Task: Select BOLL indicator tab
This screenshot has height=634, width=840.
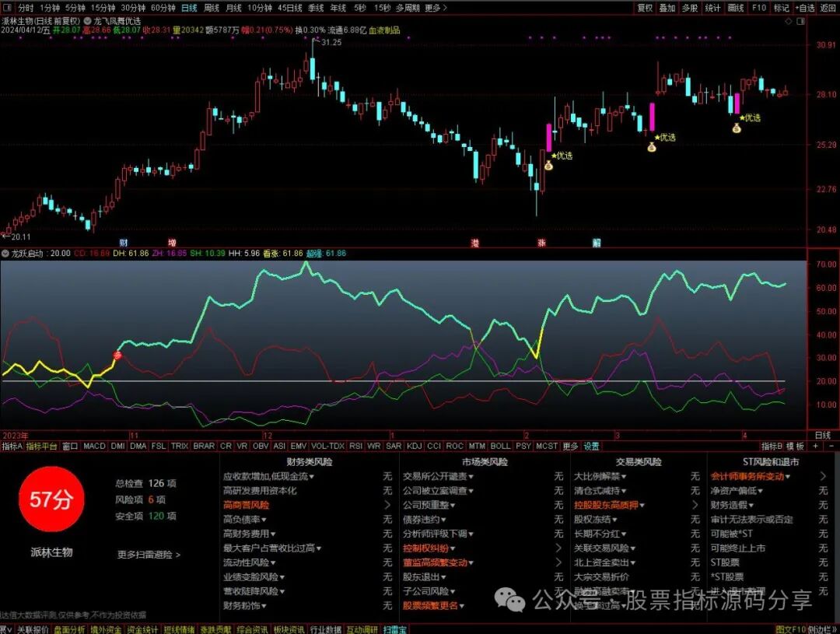Action: (x=500, y=446)
